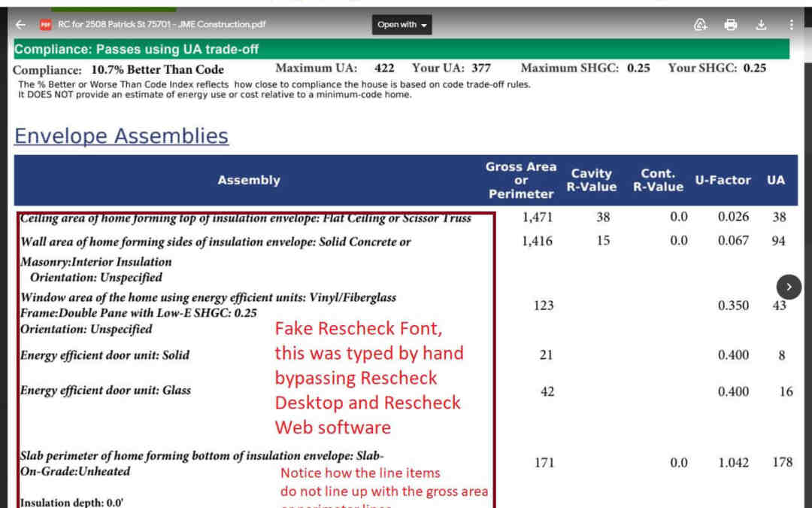Download the PDF with the download icon

[x=761, y=25]
